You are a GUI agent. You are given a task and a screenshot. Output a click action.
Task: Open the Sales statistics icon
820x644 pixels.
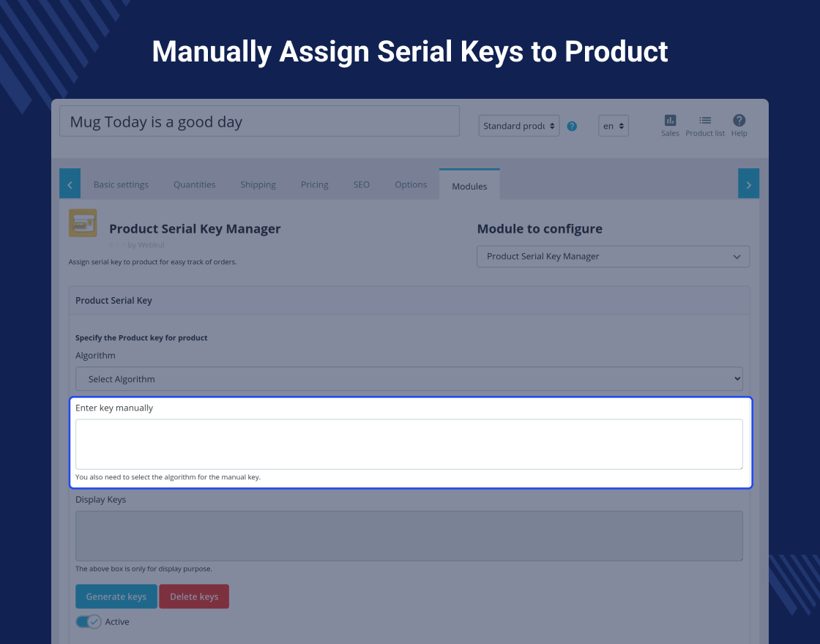tap(670, 126)
